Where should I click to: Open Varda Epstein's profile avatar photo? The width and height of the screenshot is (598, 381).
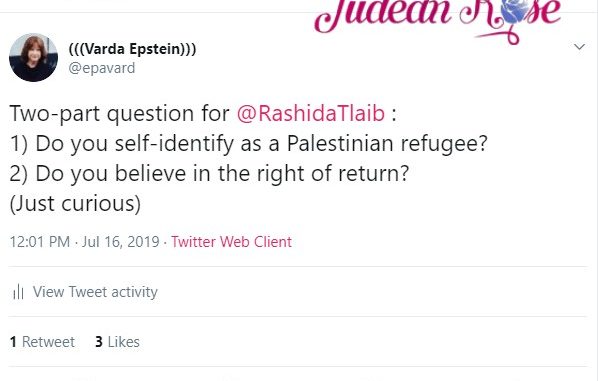pyautogui.click(x=34, y=58)
